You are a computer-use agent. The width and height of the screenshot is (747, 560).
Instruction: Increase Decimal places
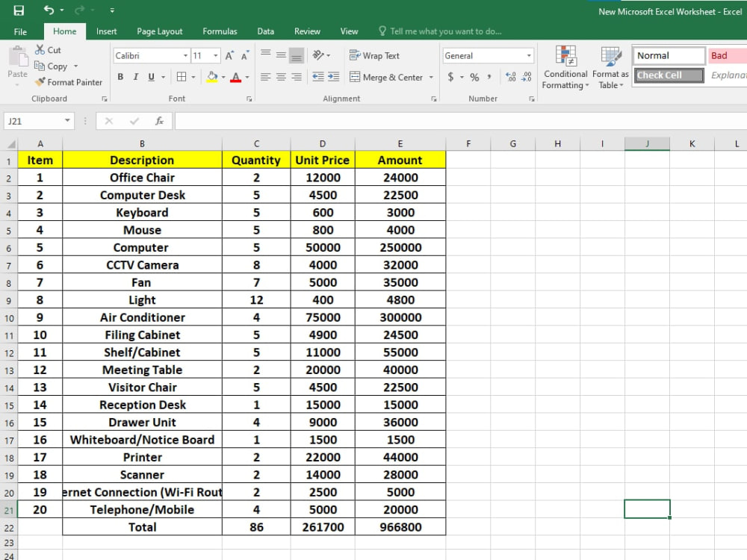click(x=511, y=77)
